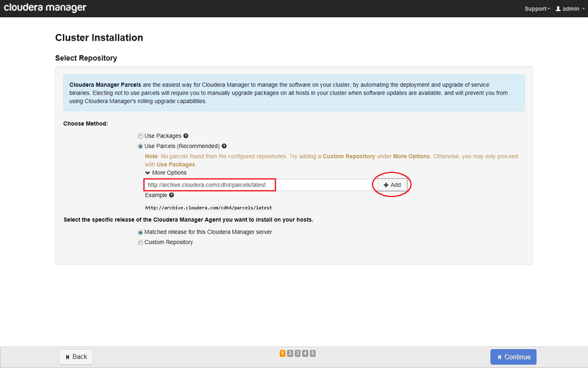Click Continue to proceed

513,357
